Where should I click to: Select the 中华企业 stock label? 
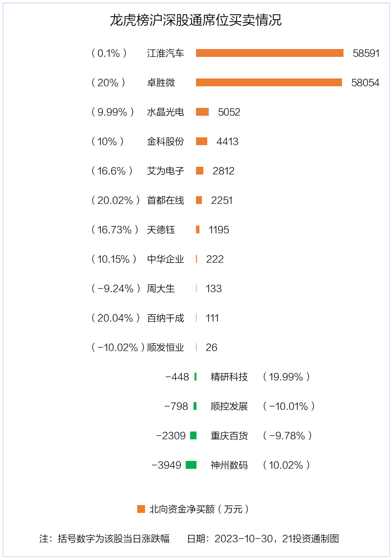coord(166,259)
